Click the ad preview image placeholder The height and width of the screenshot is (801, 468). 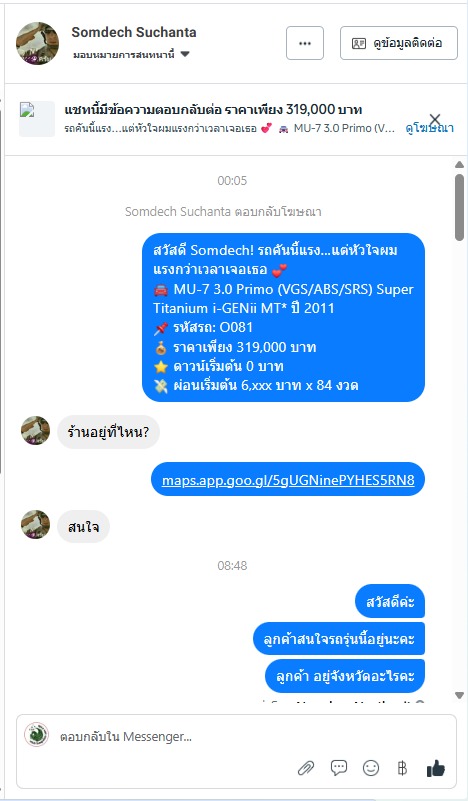[x=37, y=119]
